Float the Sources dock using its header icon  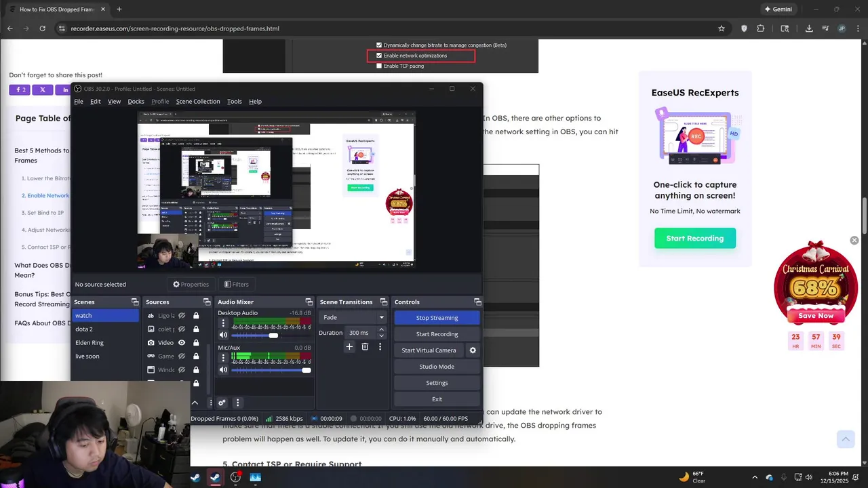pos(207,302)
